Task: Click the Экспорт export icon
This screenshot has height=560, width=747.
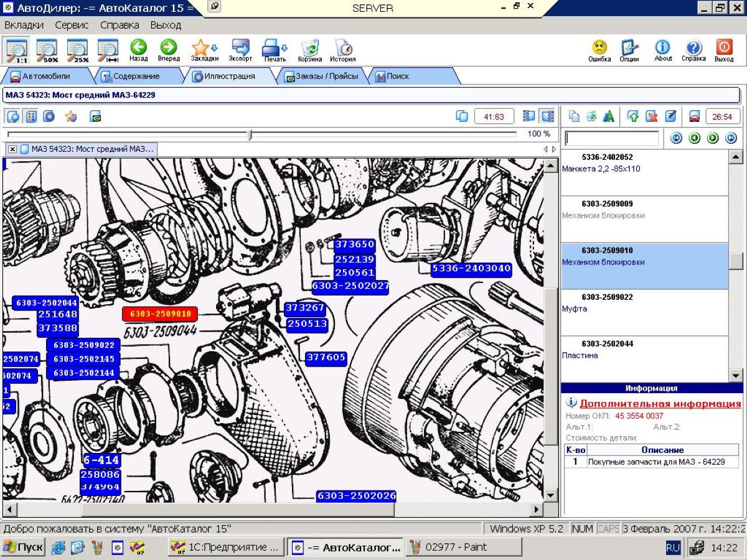Action: (x=240, y=50)
